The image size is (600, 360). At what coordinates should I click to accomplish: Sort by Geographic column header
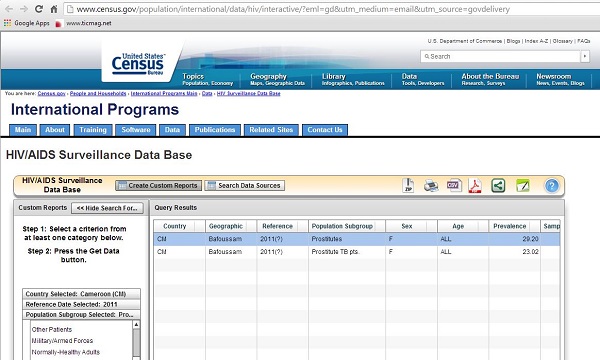click(231, 226)
